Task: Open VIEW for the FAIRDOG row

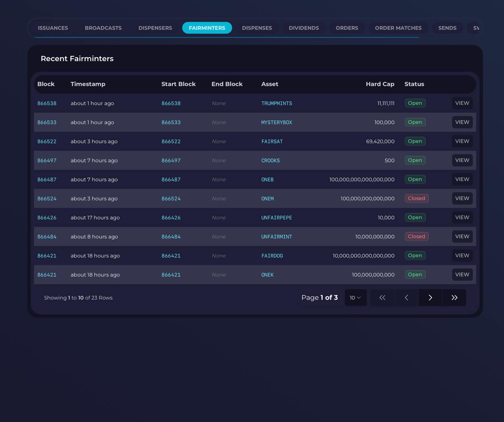Action: [462, 255]
